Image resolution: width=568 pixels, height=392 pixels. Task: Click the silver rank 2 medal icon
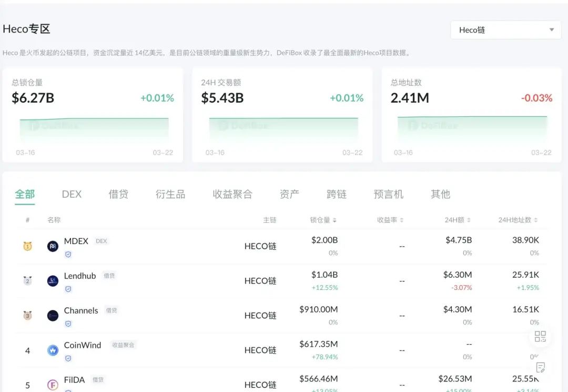pos(27,281)
